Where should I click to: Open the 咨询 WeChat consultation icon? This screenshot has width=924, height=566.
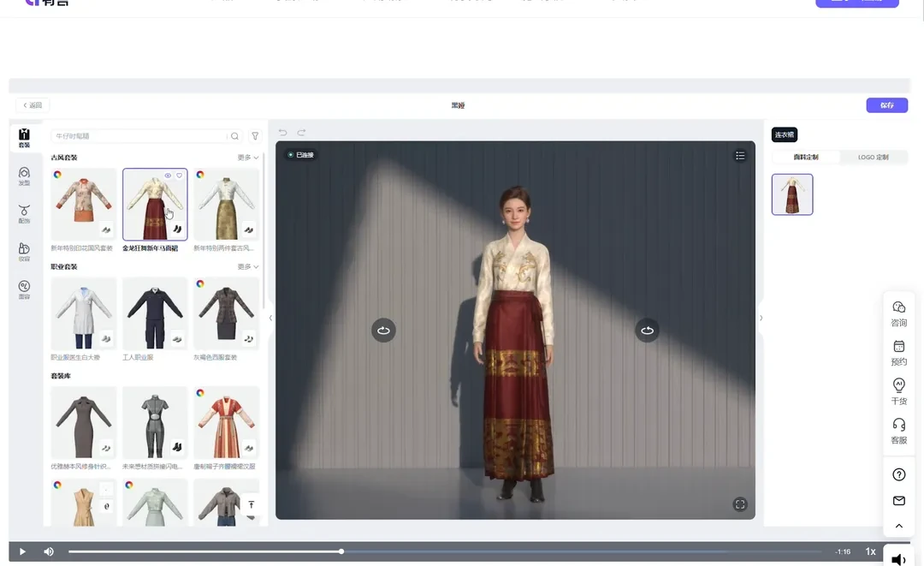point(898,313)
